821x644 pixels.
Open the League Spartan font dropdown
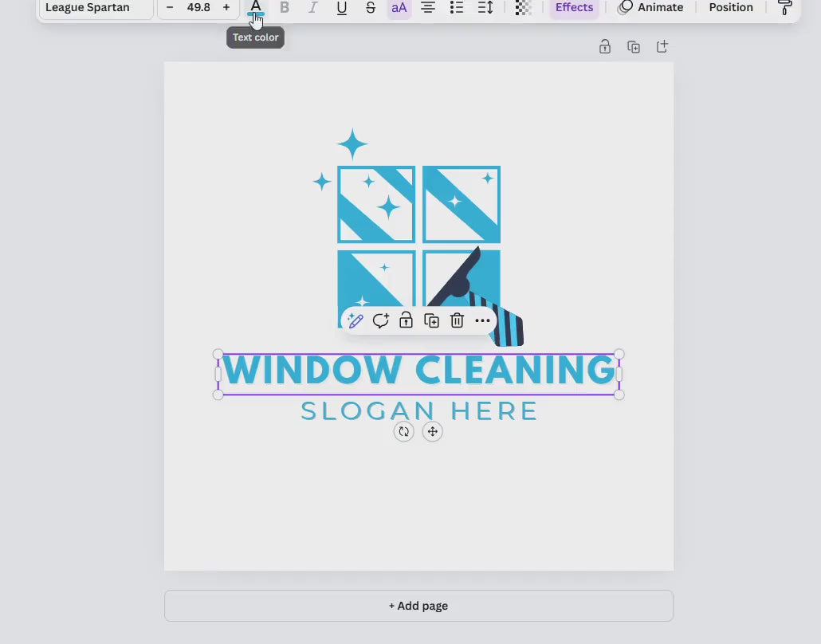[96, 7]
